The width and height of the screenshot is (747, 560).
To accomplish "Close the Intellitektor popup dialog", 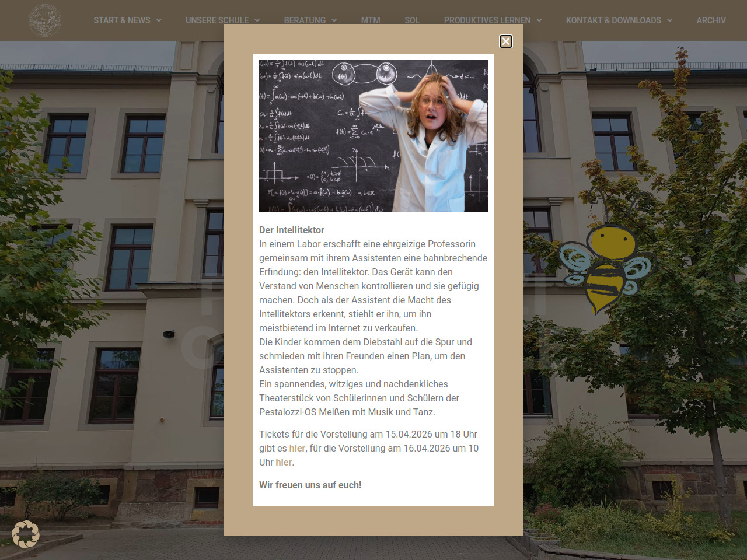I will (506, 41).
